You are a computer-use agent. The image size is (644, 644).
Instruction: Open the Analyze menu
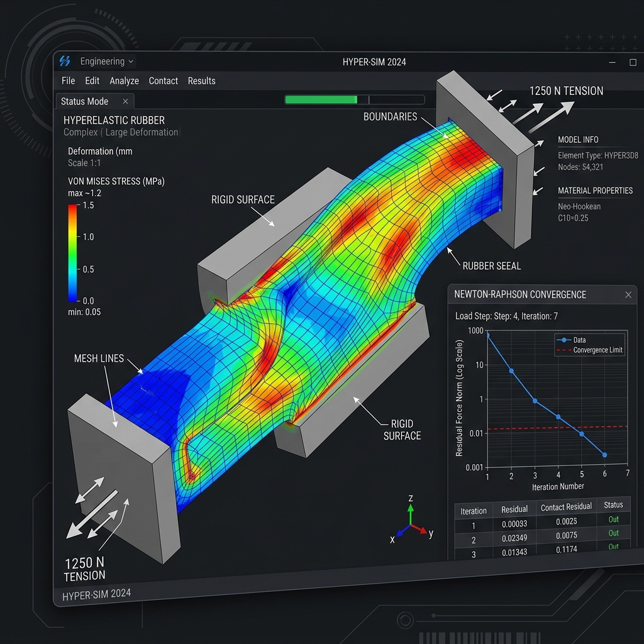click(x=124, y=81)
